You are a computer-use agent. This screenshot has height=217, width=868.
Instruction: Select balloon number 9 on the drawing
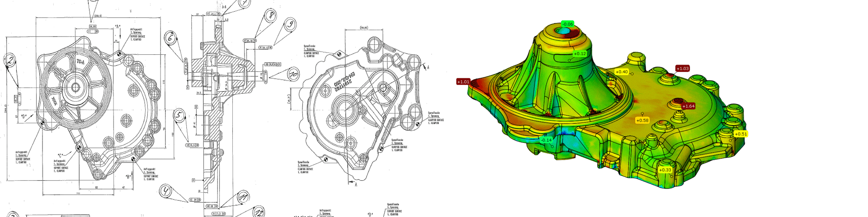(290, 25)
